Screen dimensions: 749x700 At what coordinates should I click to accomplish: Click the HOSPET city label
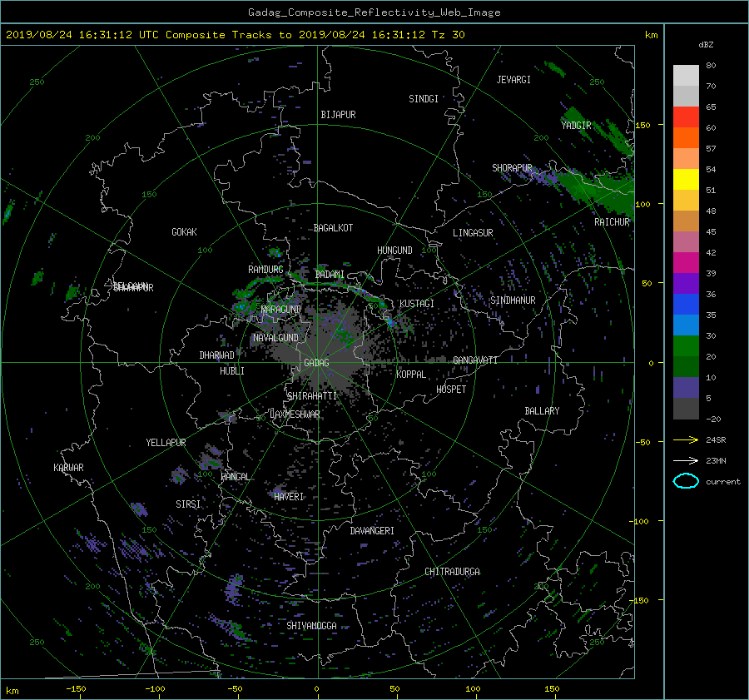[451, 390]
